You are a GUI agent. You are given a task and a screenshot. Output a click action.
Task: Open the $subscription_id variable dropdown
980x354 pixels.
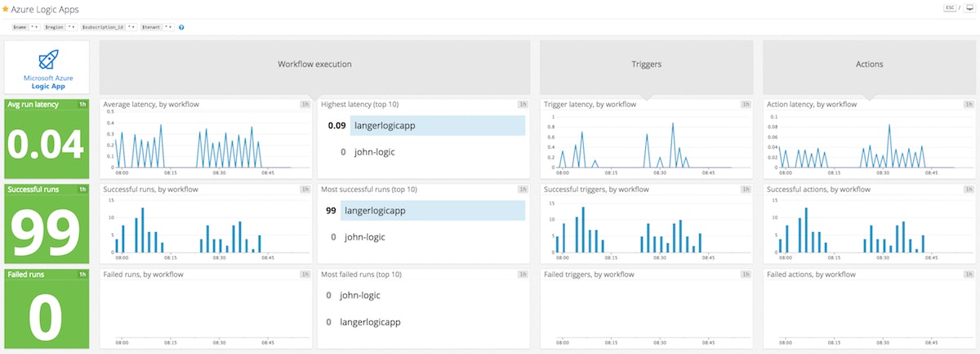[129, 27]
